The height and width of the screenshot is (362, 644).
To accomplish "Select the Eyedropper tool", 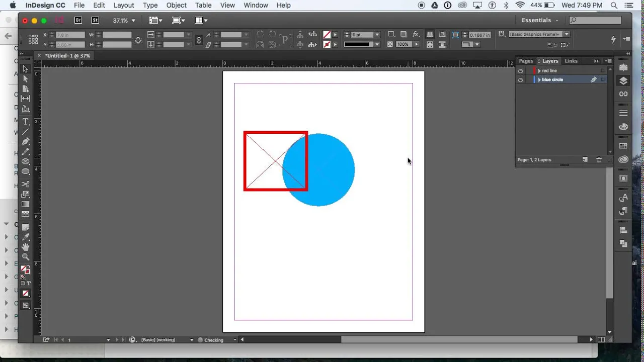I will pos(25,237).
